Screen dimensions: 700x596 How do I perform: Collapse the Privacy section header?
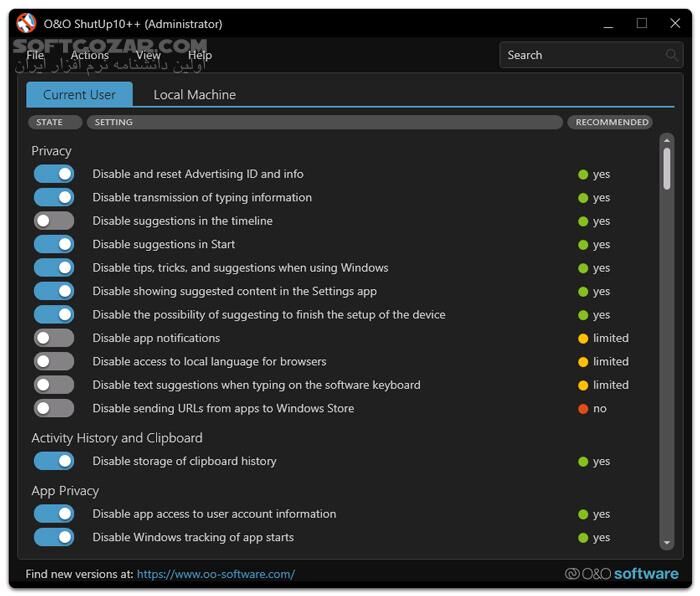click(51, 151)
